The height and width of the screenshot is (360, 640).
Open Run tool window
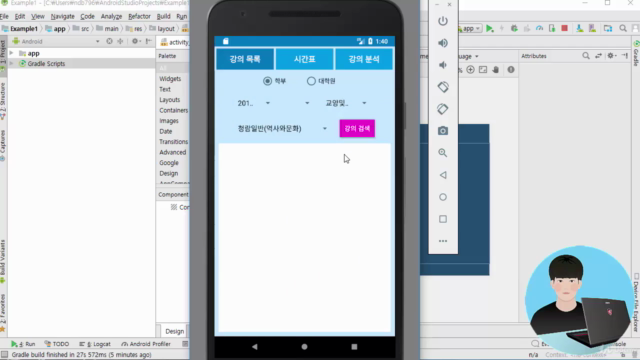point(23,344)
